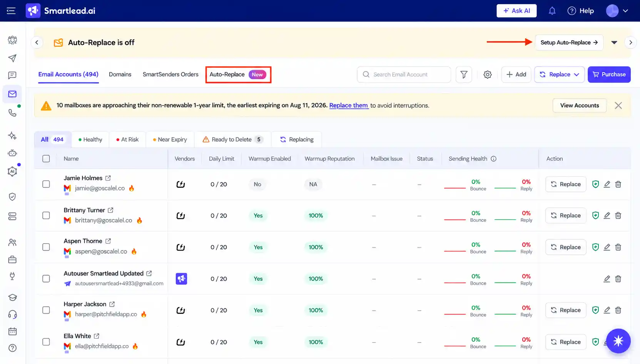
Task: Click the View Accounts button
Action: (579, 105)
